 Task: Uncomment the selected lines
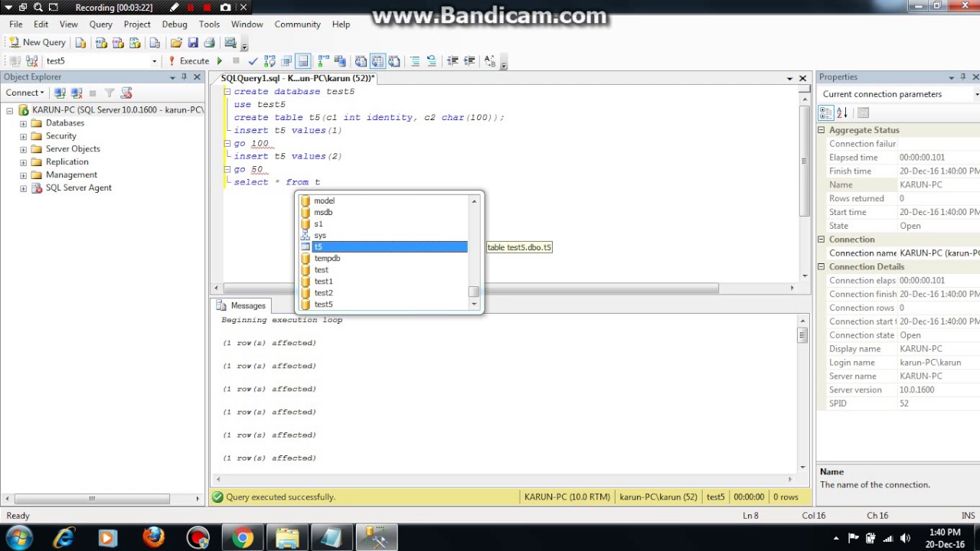pos(432,61)
